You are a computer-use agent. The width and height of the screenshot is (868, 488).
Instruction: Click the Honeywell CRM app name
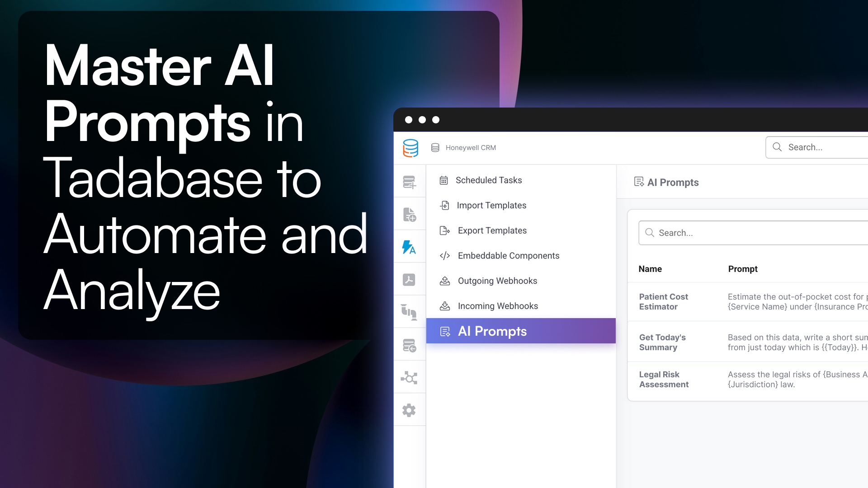[471, 148]
